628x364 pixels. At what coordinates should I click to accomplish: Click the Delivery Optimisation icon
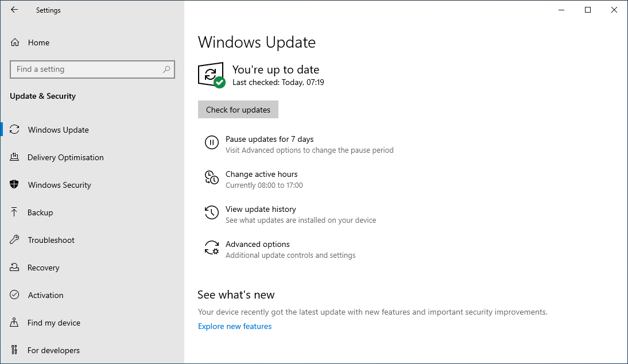tap(14, 157)
